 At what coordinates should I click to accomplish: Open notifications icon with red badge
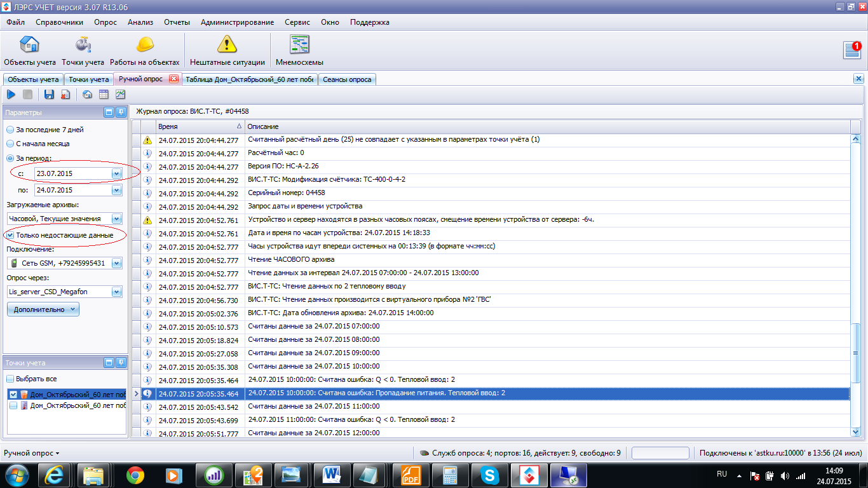point(852,50)
